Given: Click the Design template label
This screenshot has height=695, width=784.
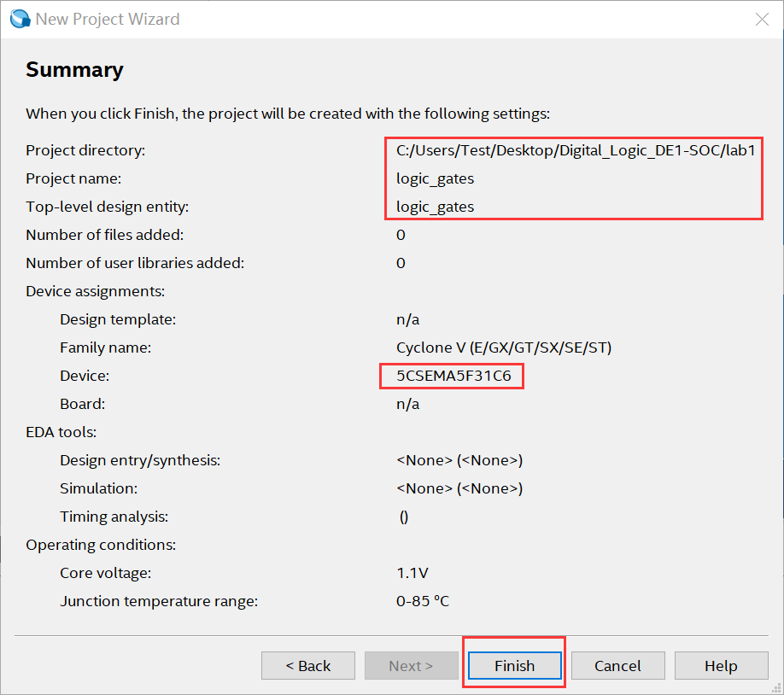Looking at the screenshot, I should point(118,319).
